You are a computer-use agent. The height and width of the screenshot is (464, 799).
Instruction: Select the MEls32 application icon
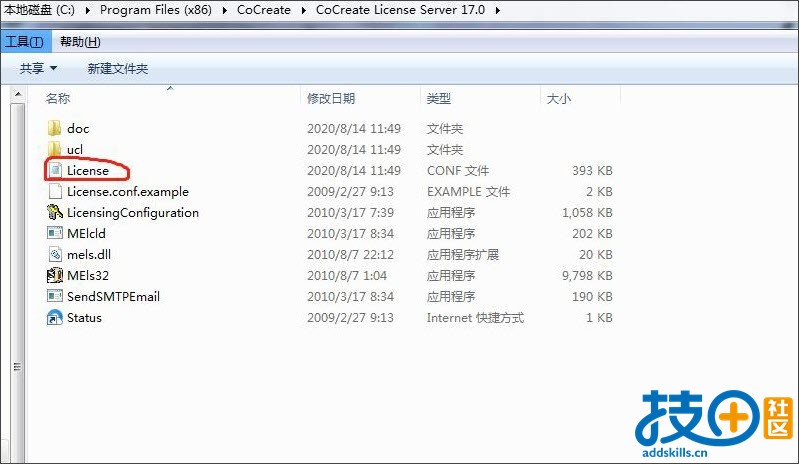(x=55, y=276)
